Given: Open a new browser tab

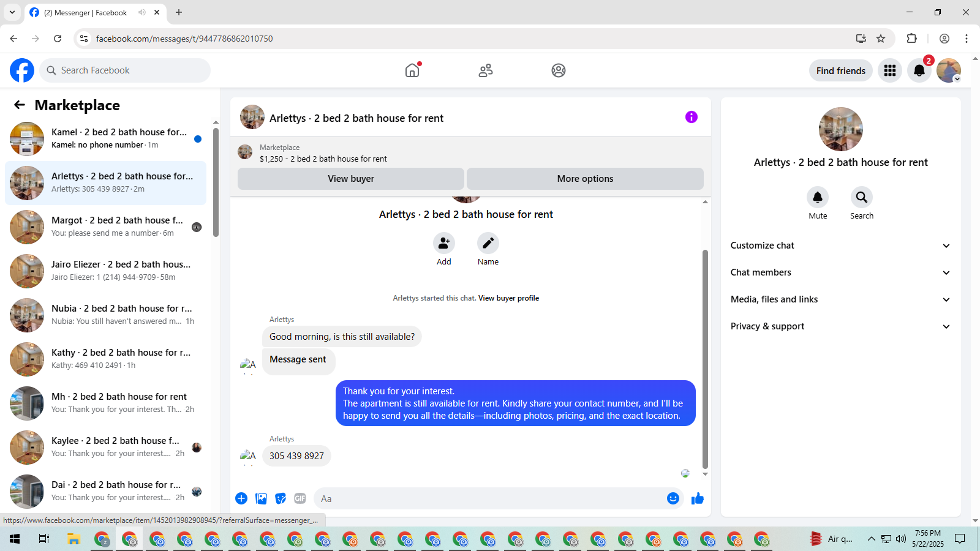Looking at the screenshot, I should click(x=179, y=12).
